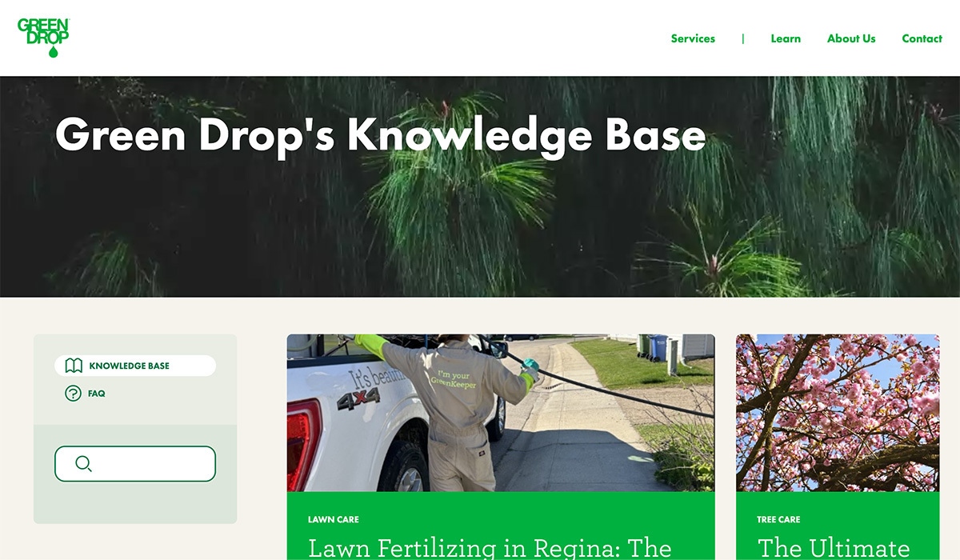Click the magnifying glass search icon
Viewport: 960px width, 560px height.
83,464
